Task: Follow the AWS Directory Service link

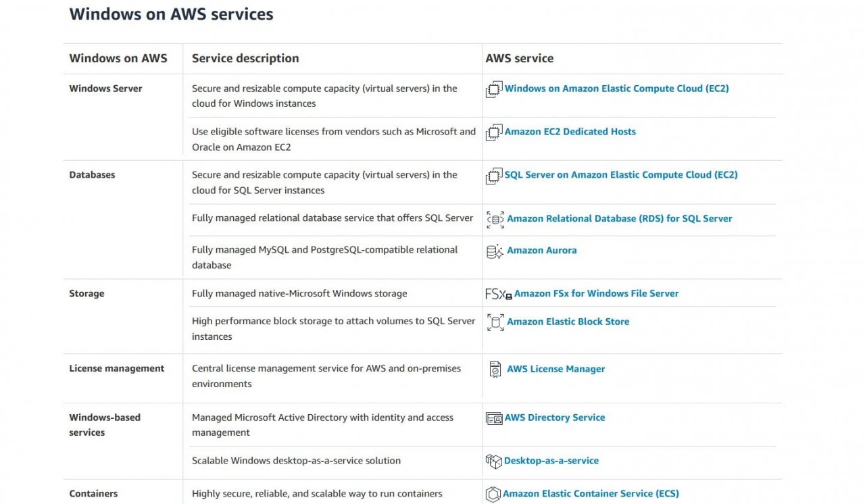Action: pyautogui.click(x=554, y=418)
